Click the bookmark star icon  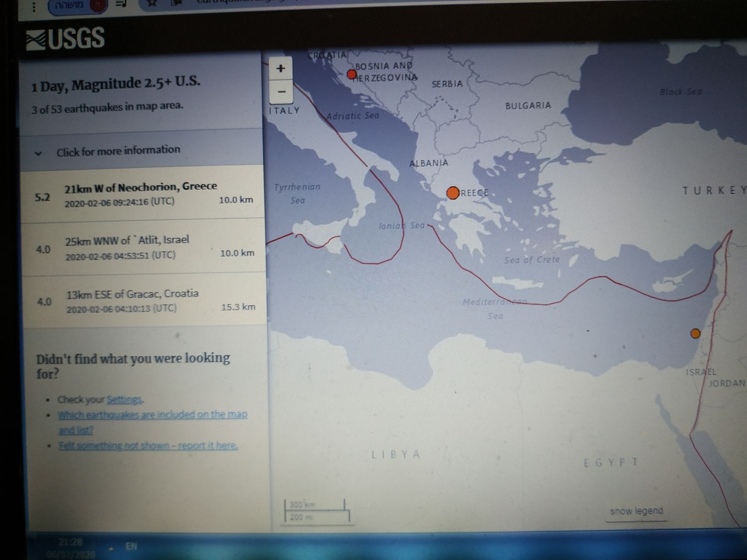click(x=152, y=3)
